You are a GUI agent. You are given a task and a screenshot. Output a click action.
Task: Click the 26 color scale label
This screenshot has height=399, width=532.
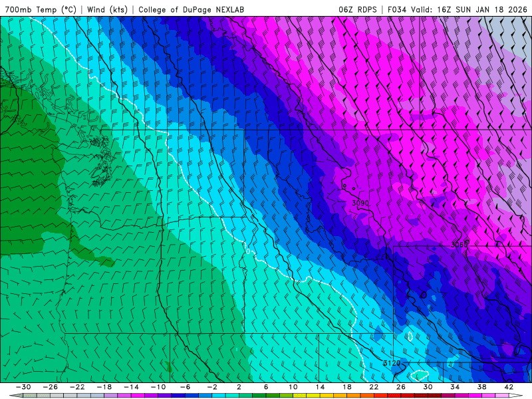coord(401,387)
